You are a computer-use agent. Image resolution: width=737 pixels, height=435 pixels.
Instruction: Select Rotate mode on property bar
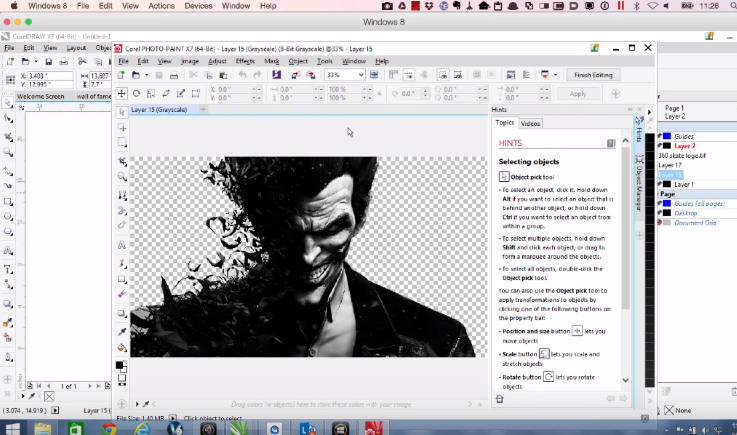(136, 93)
